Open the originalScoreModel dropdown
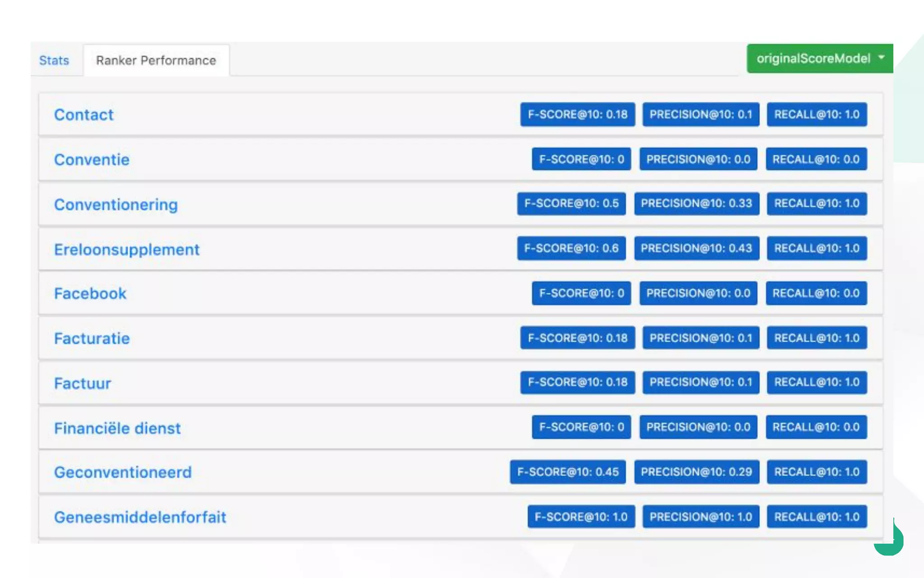Image resolution: width=924 pixels, height=578 pixels. 819,59
